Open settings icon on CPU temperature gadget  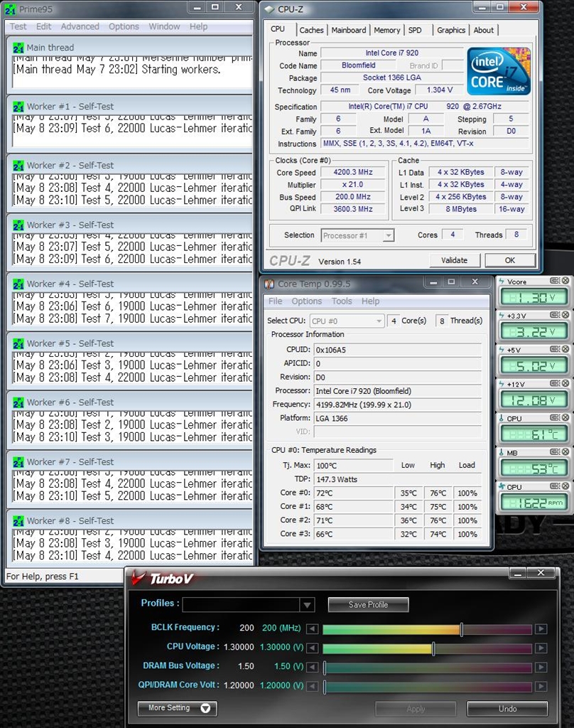(555, 418)
